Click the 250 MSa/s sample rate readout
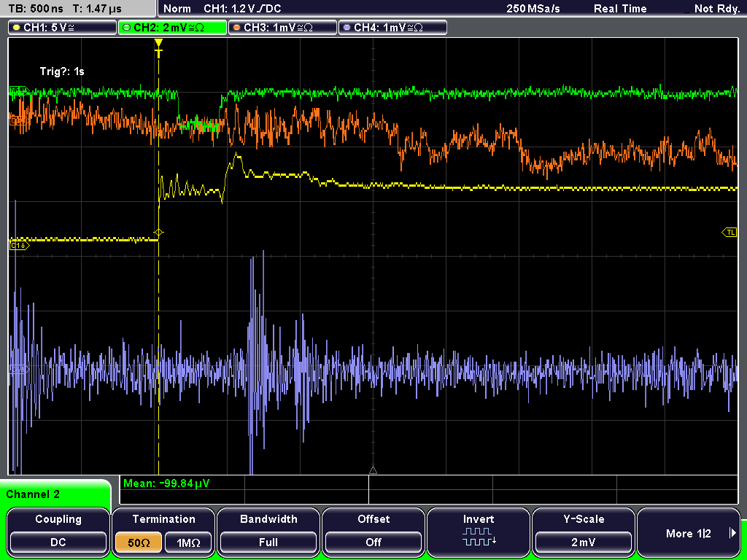Viewport: 747px width, 560px height. coord(533,9)
